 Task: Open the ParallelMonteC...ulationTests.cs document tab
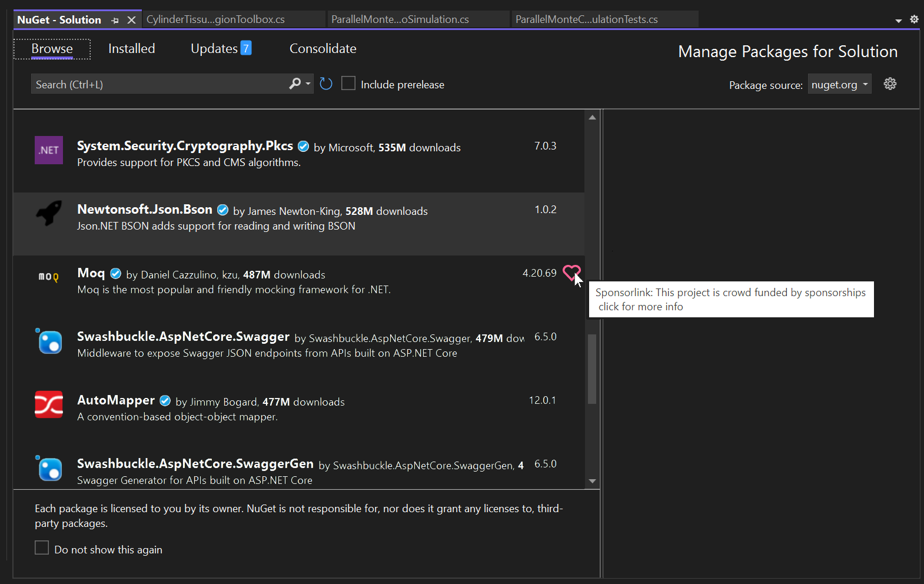[606, 19]
